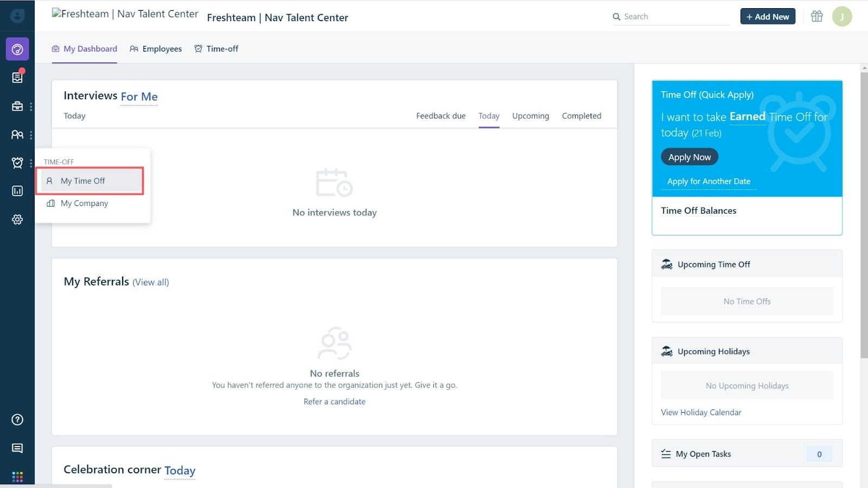Click the Upcoming Time Off beach icon
This screenshot has width=868, height=488.
point(667,265)
